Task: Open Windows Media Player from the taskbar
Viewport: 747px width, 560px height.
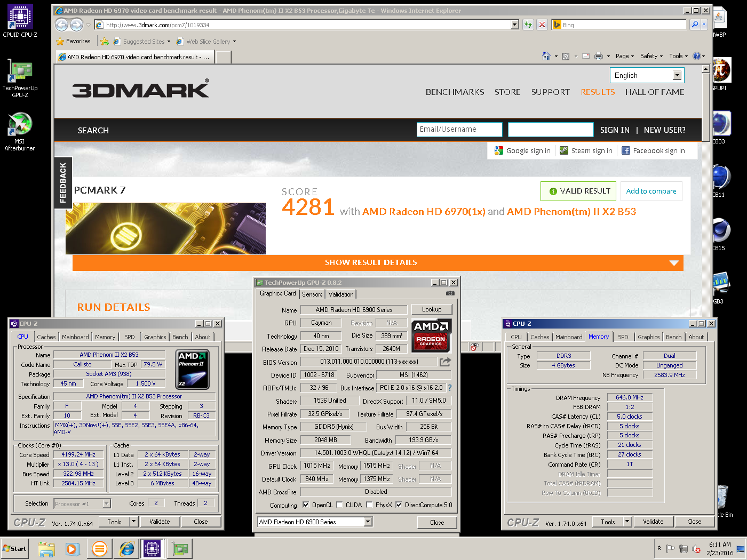Action: (x=72, y=549)
